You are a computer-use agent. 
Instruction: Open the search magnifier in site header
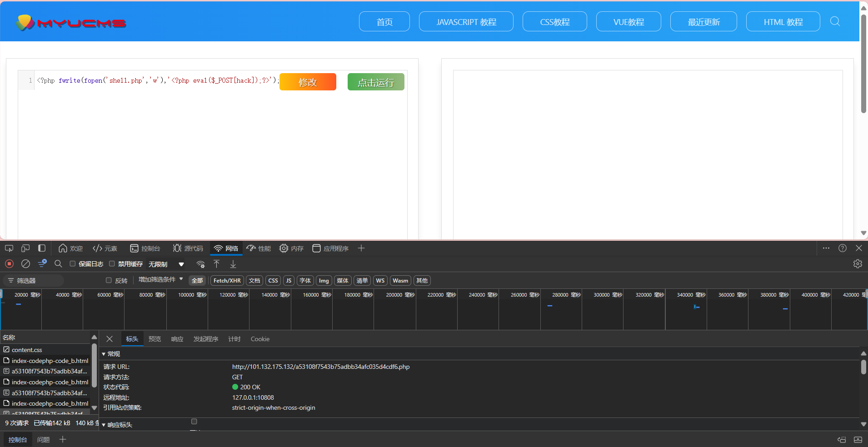pyautogui.click(x=835, y=21)
